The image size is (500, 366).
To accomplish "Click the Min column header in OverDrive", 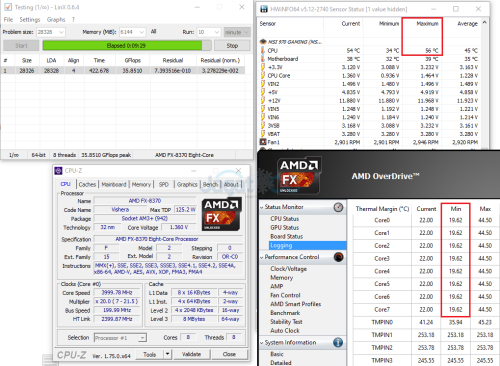I will 456,209.
